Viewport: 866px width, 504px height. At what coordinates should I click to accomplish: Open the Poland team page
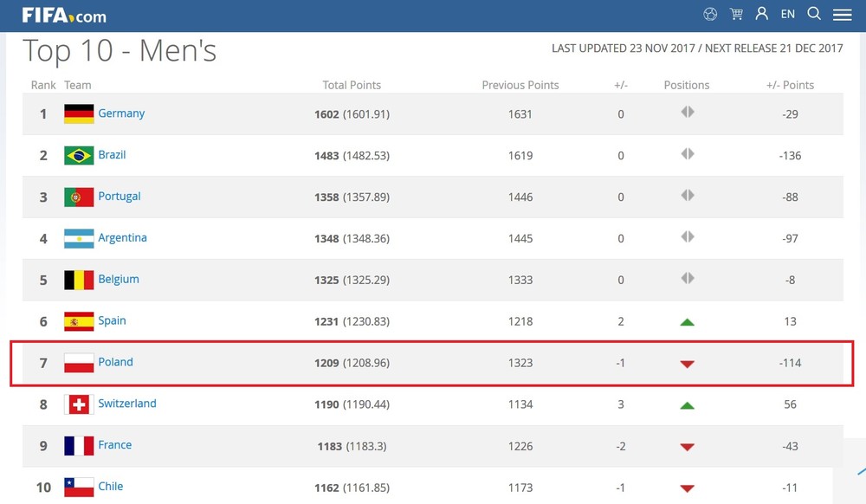(115, 362)
